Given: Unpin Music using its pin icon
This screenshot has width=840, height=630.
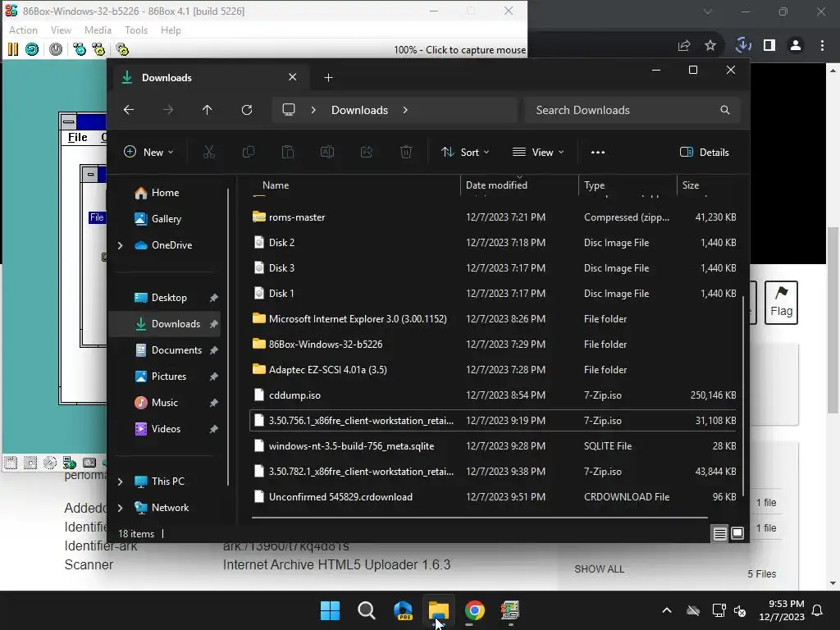Looking at the screenshot, I should pyautogui.click(x=214, y=403).
